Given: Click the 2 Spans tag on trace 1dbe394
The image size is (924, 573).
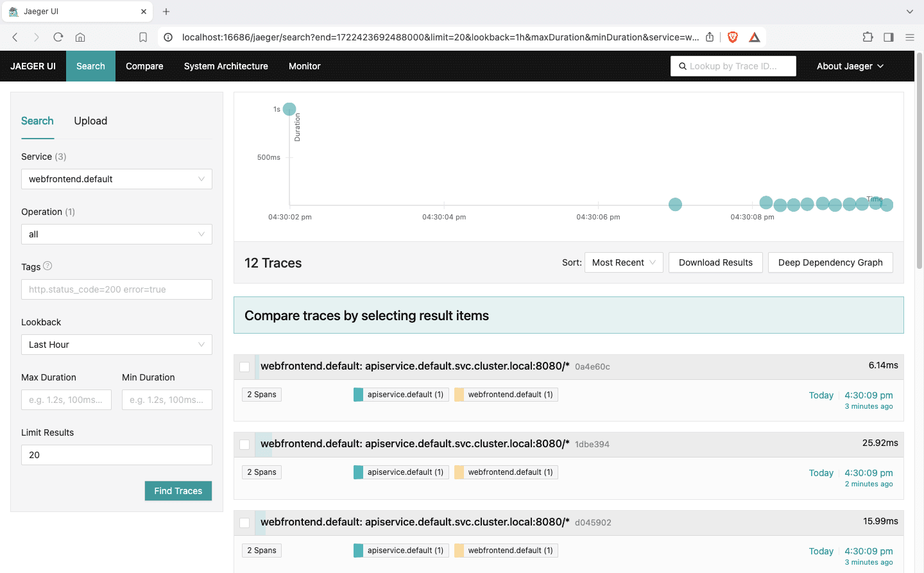Looking at the screenshot, I should (x=262, y=472).
